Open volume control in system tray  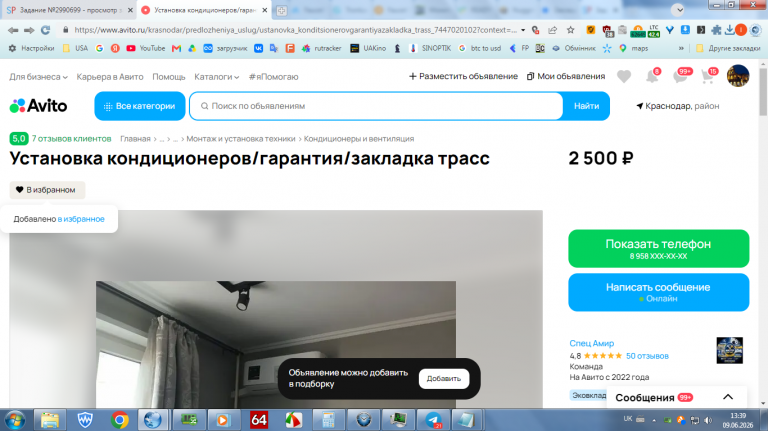[x=708, y=420]
